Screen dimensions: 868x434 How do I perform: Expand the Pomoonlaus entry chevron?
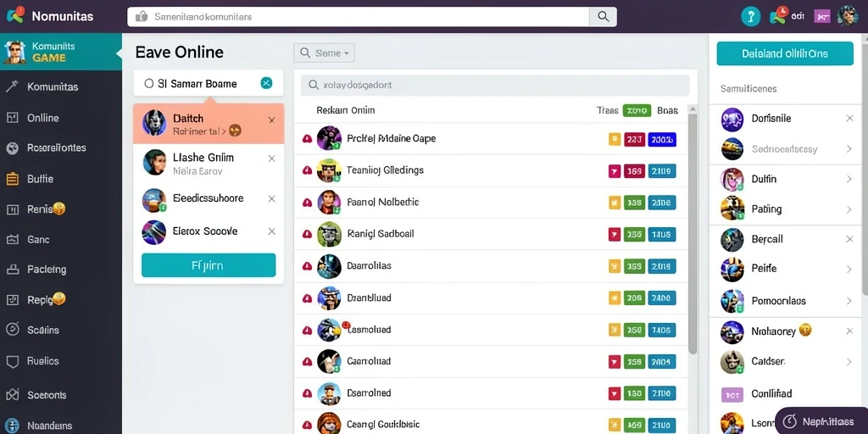(x=849, y=301)
